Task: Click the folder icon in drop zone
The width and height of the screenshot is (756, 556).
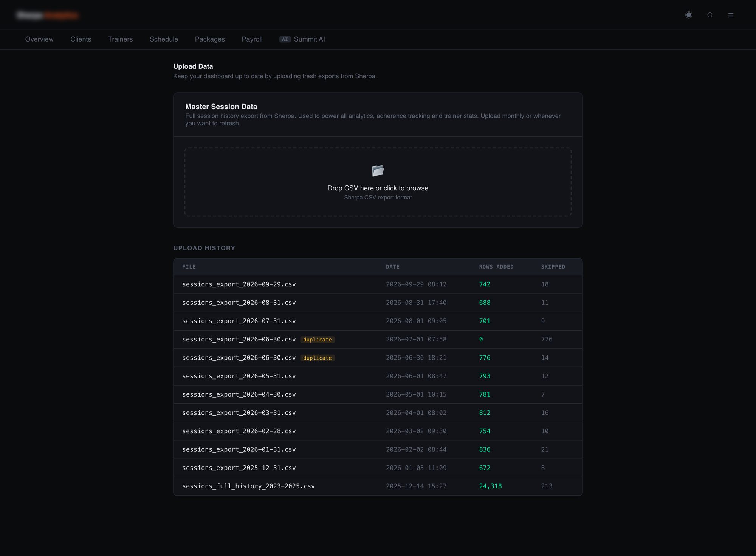Action: (378, 171)
